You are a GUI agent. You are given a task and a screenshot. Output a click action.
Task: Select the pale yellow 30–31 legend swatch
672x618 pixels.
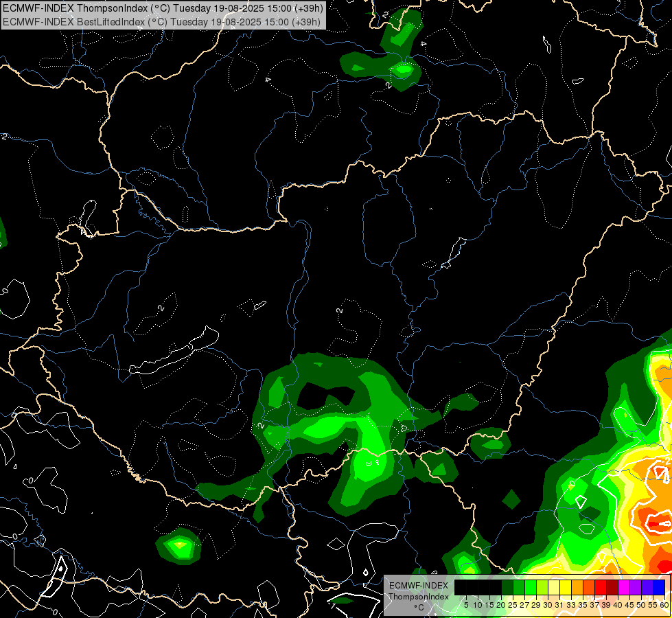pos(554,587)
